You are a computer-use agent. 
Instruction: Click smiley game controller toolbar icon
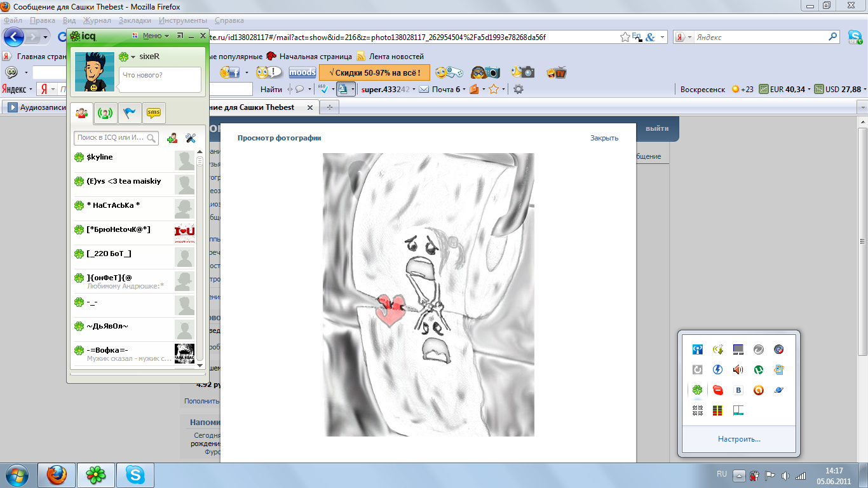449,72
